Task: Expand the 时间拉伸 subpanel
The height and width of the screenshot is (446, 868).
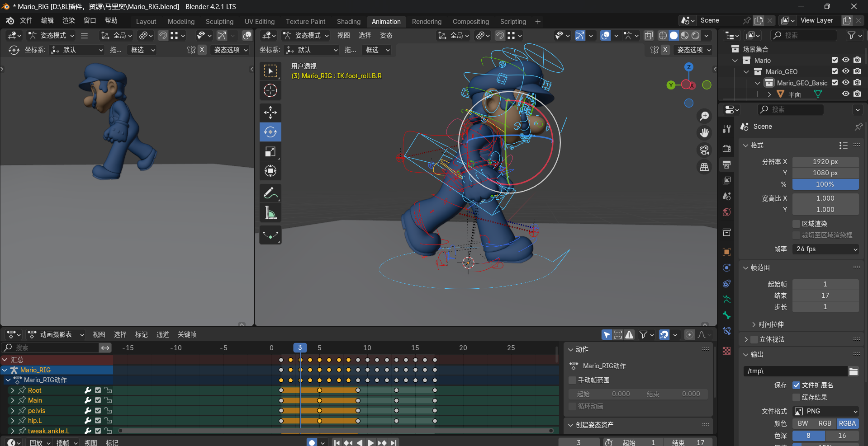Action: click(767, 324)
